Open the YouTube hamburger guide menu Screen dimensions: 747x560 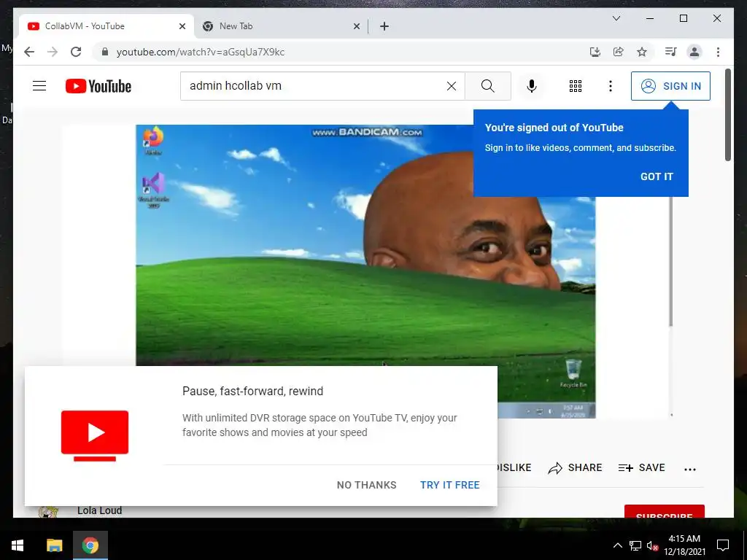tap(39, 86)
